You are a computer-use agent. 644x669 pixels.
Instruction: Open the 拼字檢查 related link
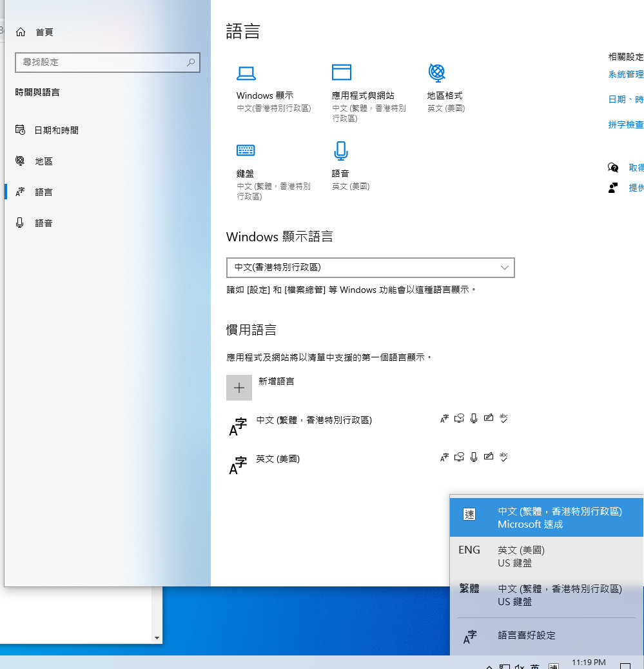626,125
